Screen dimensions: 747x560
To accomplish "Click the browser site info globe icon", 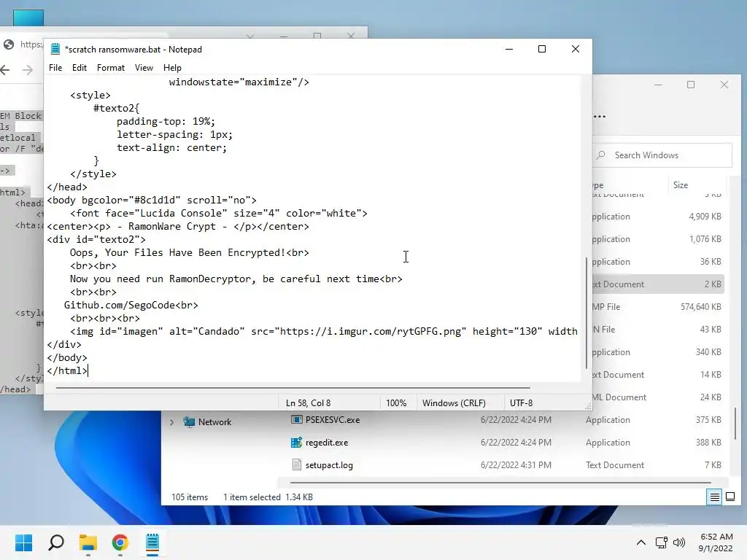I will pyautogui.click(x=9, y=44).
